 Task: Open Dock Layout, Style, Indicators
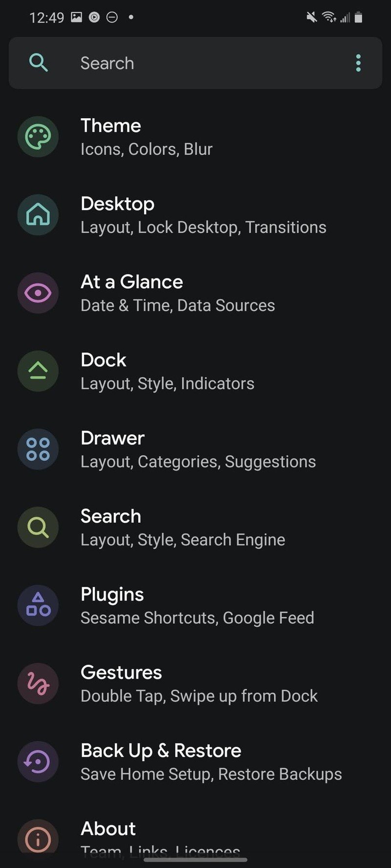click(x=195, y=371)
